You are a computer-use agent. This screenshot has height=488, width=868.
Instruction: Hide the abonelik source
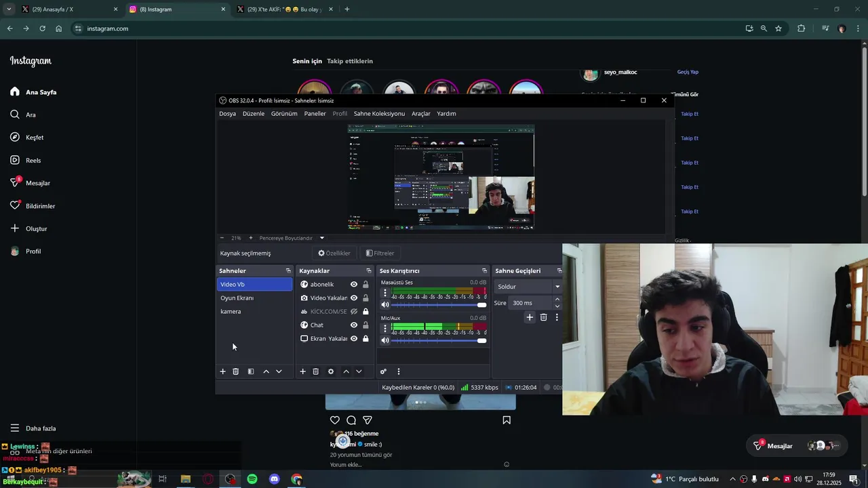tap(354, 285)
